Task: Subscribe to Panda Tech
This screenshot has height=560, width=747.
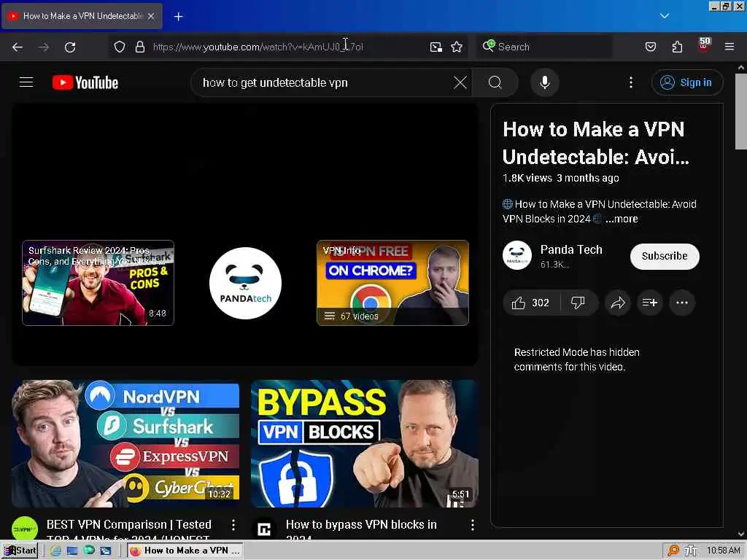Action: (665, 256)
